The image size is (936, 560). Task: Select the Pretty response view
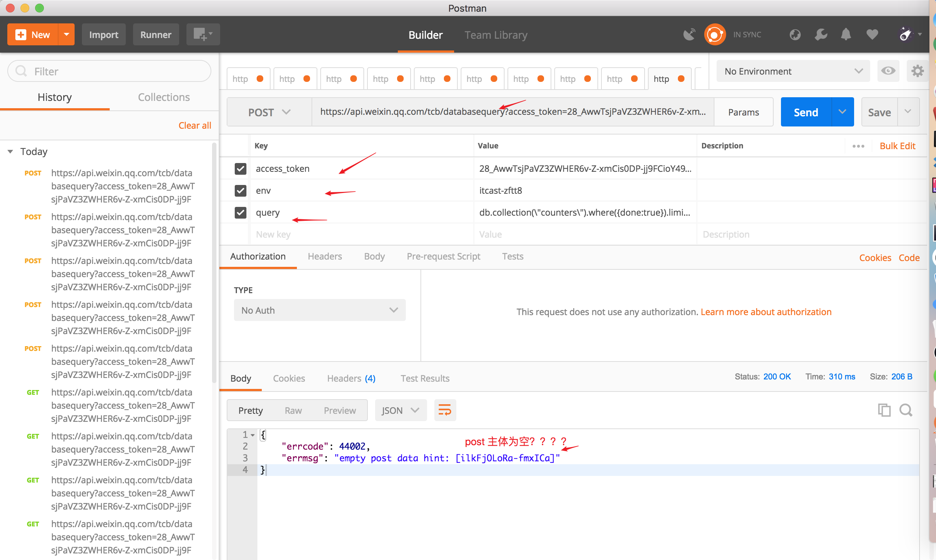(250, 410)
